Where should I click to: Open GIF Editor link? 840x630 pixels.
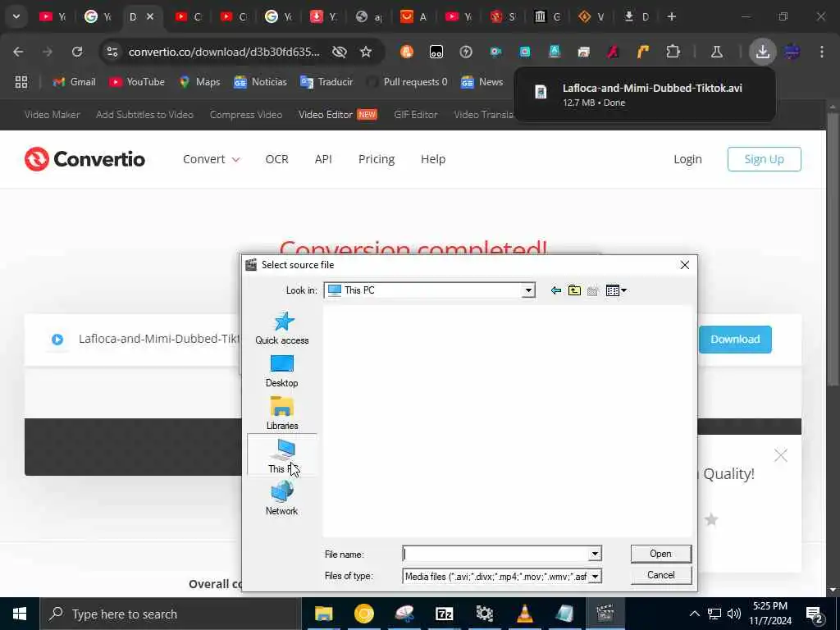[x=415, y=115]
